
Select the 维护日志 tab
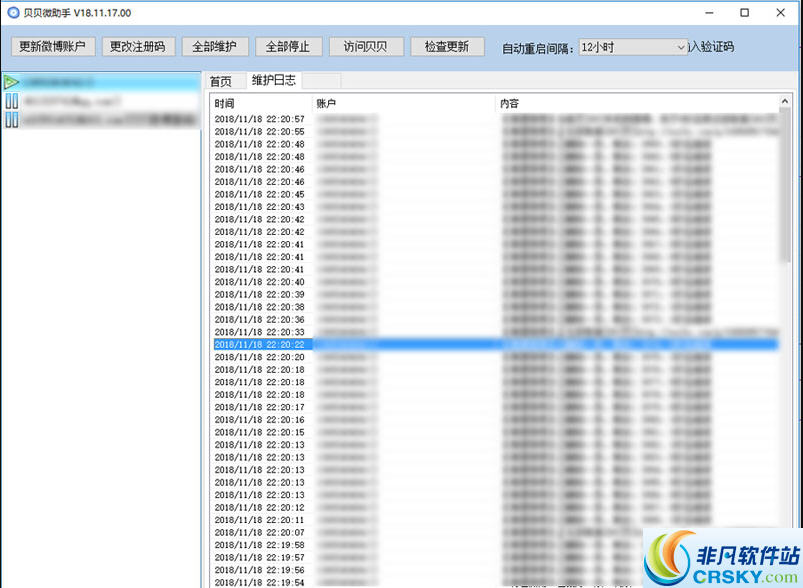[x=273, y=80]
